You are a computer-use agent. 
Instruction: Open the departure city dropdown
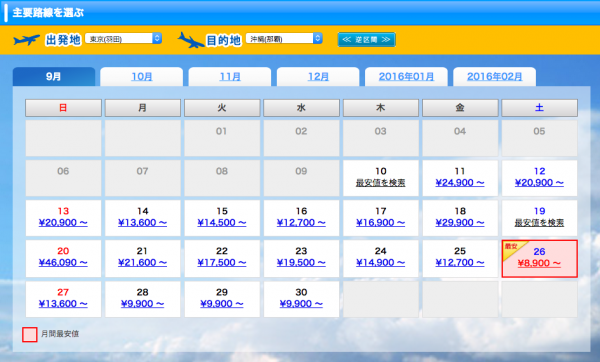(123, 38)
